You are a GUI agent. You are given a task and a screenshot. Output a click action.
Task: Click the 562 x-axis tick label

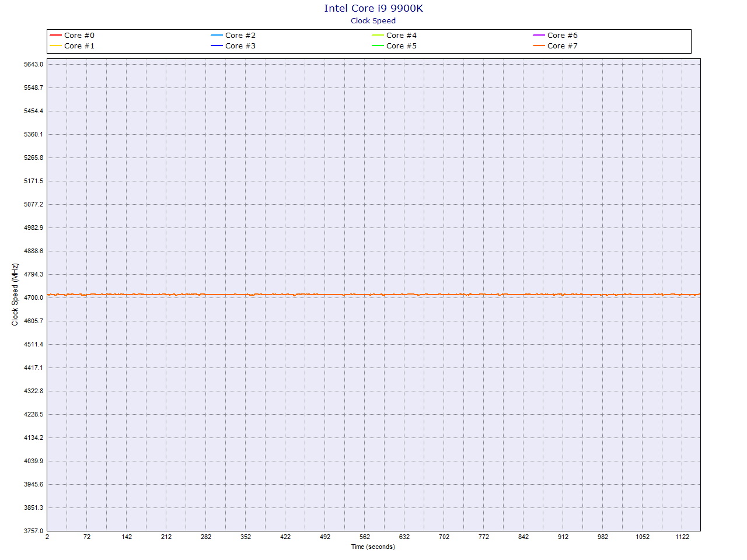(x=365, y=537)
